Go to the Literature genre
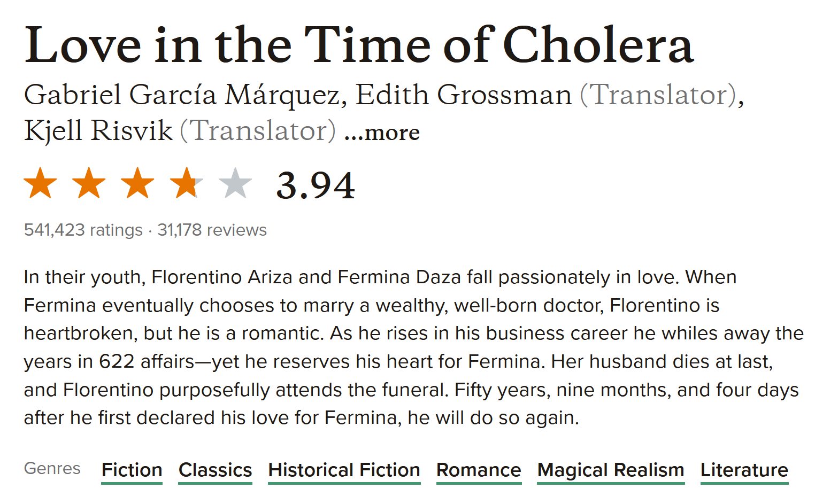 (x=744, y=470)
